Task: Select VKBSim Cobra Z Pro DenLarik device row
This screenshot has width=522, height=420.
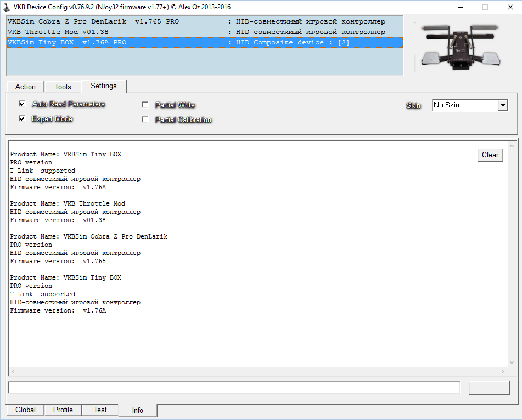Action: pos(205,21)
